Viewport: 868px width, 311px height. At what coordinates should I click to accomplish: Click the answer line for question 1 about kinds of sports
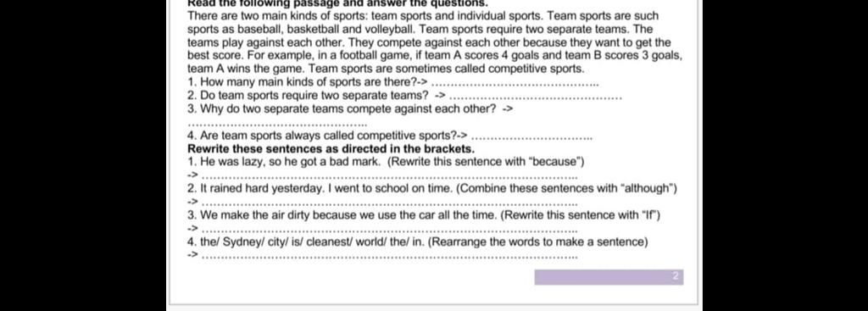tap(515, 86)
